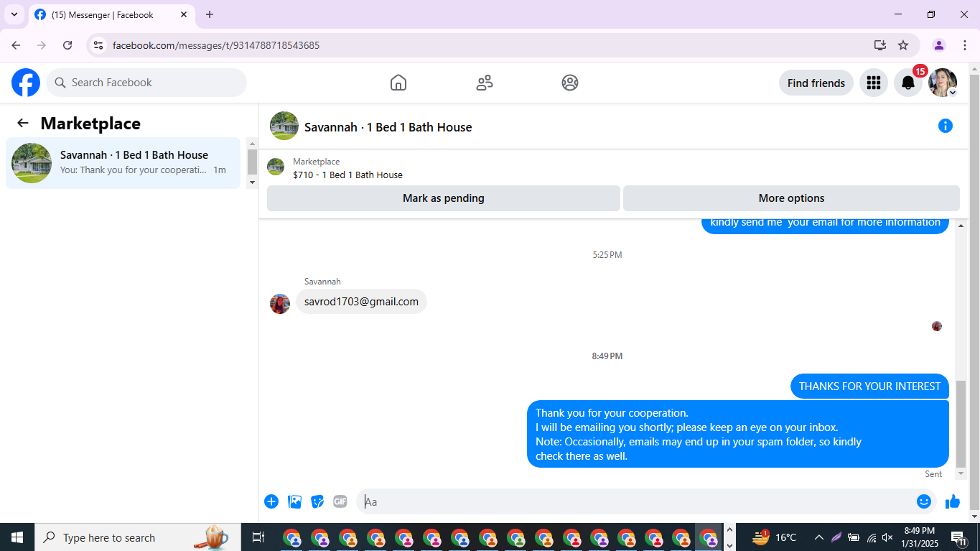The image size is (980, 551).
Task: Go to Facebook Home
Action: [398, 83]
